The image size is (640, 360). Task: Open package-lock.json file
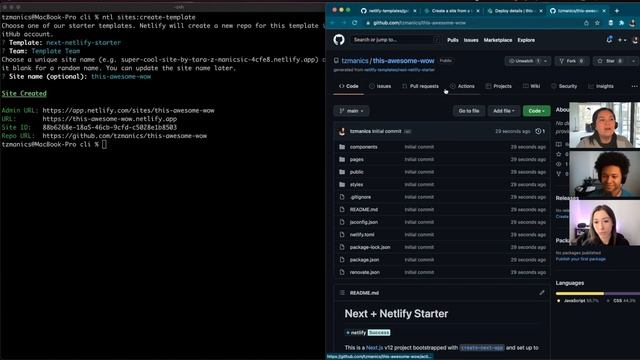point(370,247)
